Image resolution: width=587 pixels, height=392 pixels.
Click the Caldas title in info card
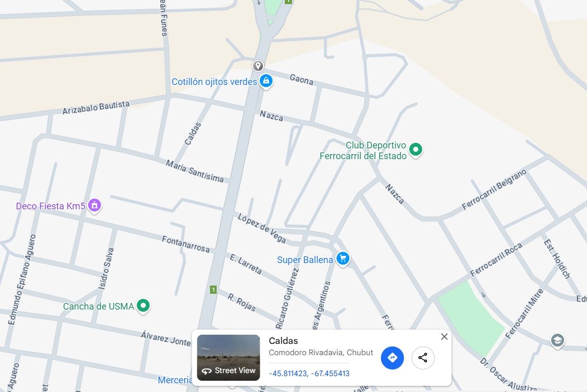tap(283, 341)
